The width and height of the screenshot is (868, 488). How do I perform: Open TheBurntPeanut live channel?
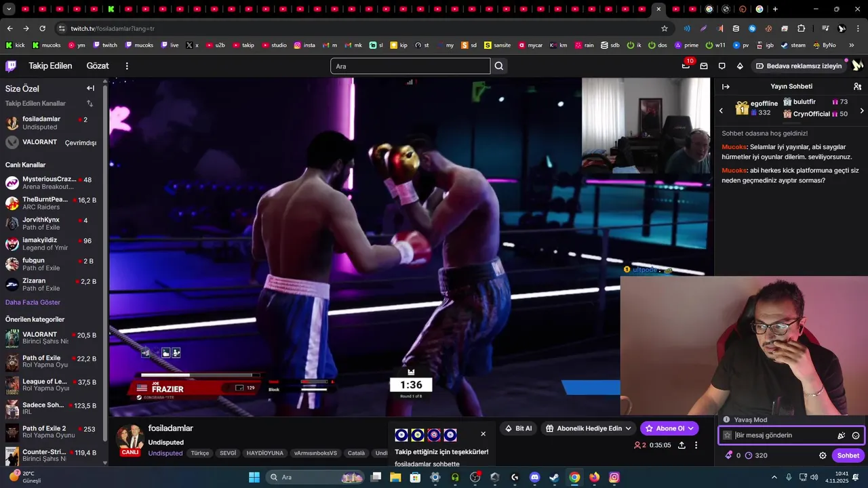pyautogui.click(x=53, y=203)
